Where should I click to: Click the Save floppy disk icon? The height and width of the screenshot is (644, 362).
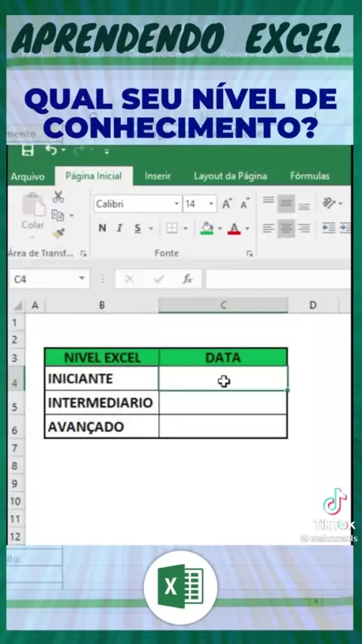click(x=28, y=150)
